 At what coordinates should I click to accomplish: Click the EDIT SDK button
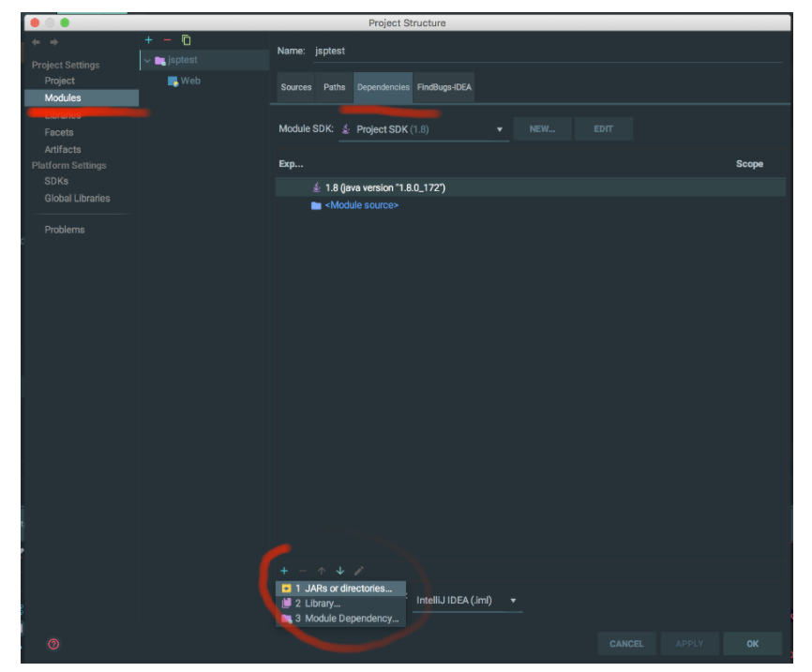(x=603, y=129)
